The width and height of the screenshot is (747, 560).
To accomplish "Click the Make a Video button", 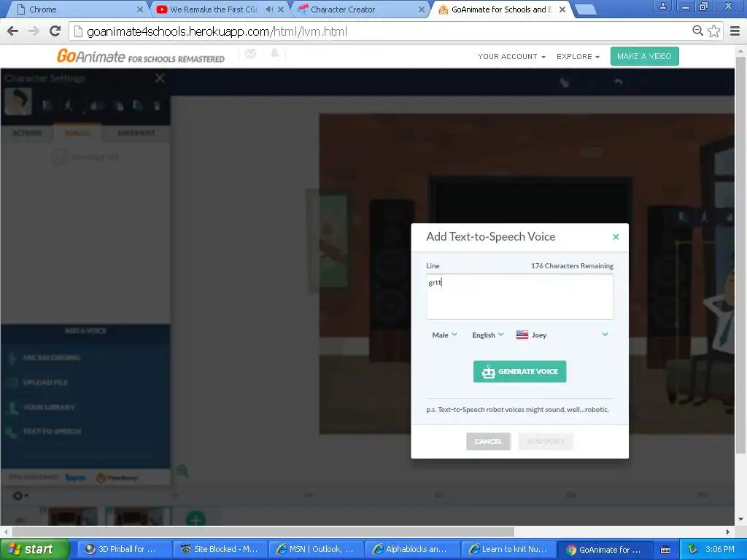I will (644, 56).
